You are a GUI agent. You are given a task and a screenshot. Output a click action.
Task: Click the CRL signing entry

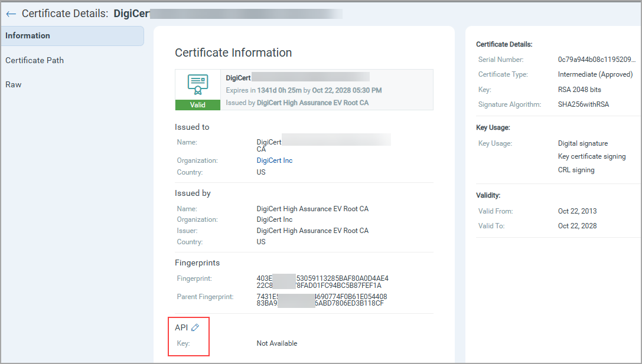(576, 170)
